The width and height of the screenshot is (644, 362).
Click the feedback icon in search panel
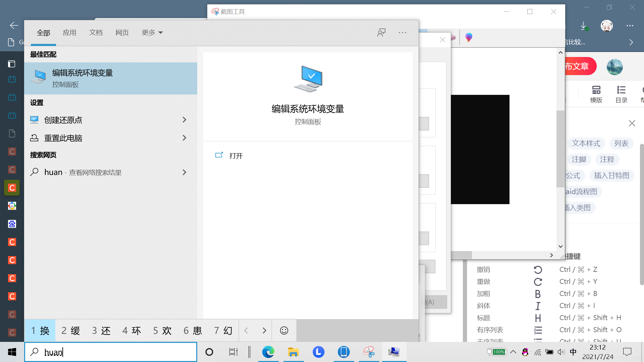coord(381,33)
